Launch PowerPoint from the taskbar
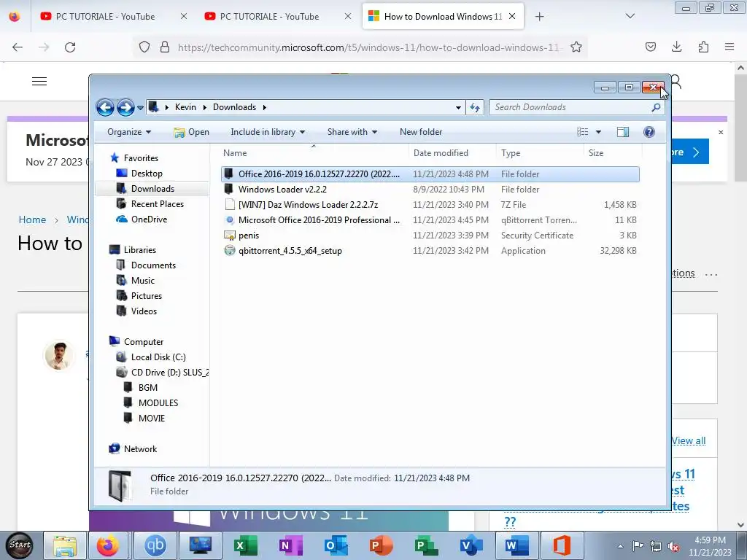 (381, 545)
